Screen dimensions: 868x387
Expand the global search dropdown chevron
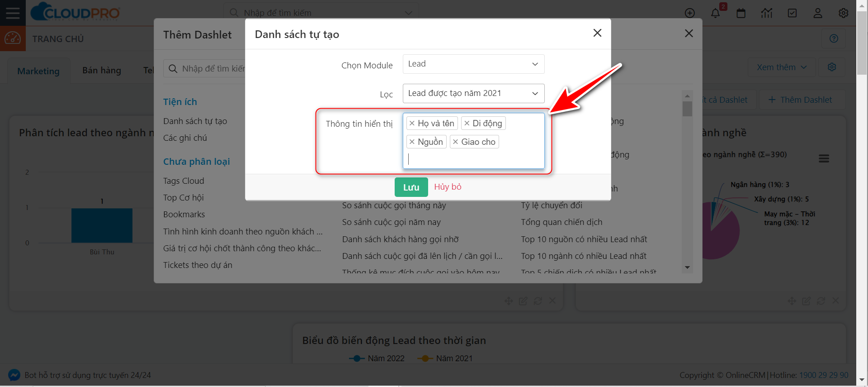(x=408, y=13)
